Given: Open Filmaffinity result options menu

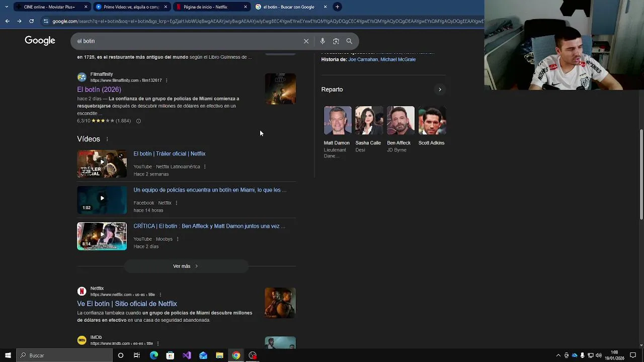Looking at the screenshot, I should pos(167,80).
